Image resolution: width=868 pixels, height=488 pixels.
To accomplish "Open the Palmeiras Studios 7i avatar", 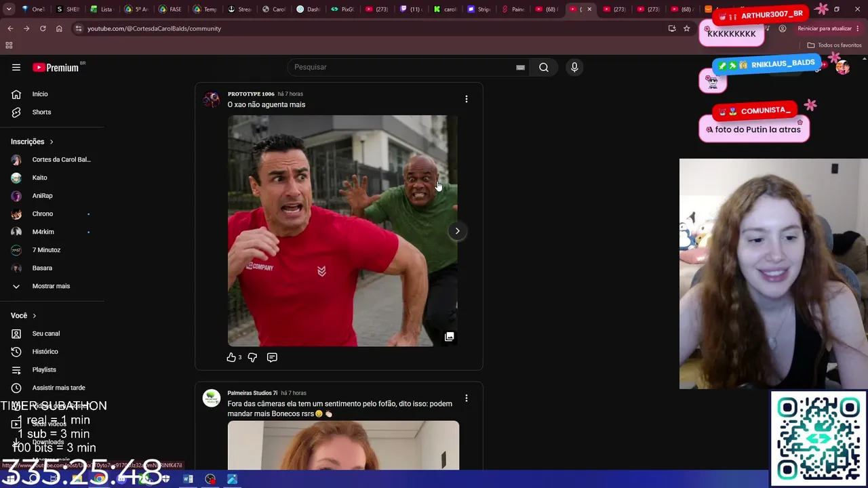I will tap(212, 398).
